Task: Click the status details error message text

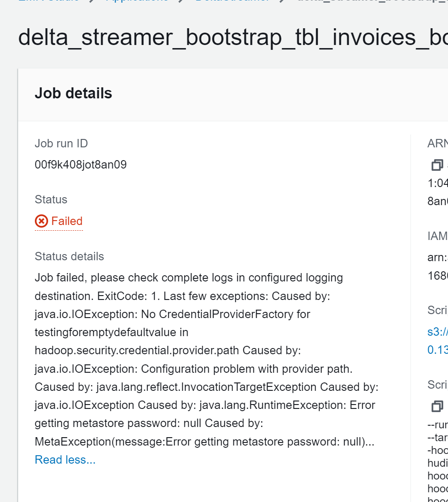Action: click(207, 360)
